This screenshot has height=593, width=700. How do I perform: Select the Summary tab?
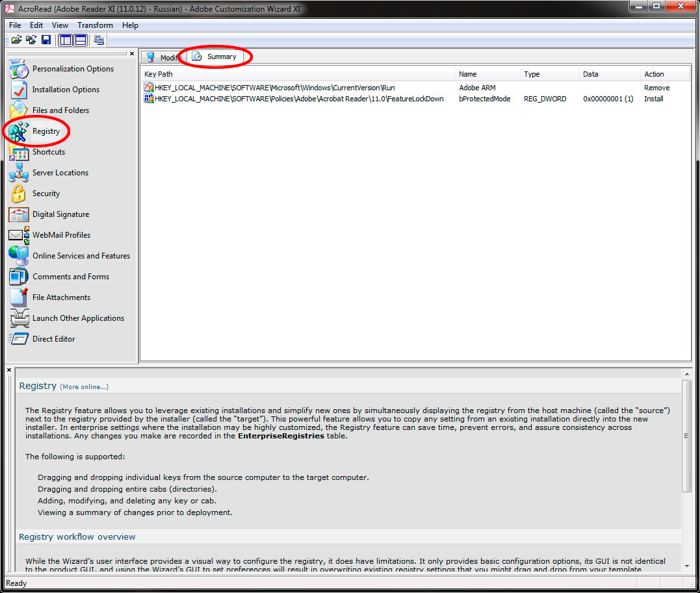pos(216,57)
